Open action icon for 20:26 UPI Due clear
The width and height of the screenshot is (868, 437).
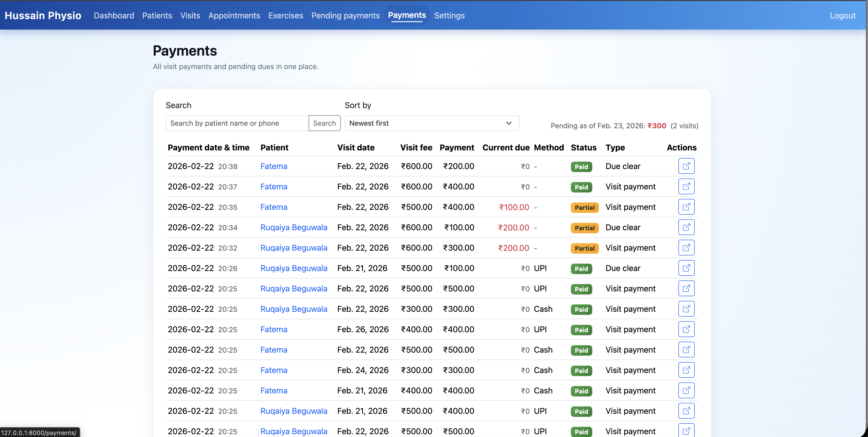pos(686,268)
